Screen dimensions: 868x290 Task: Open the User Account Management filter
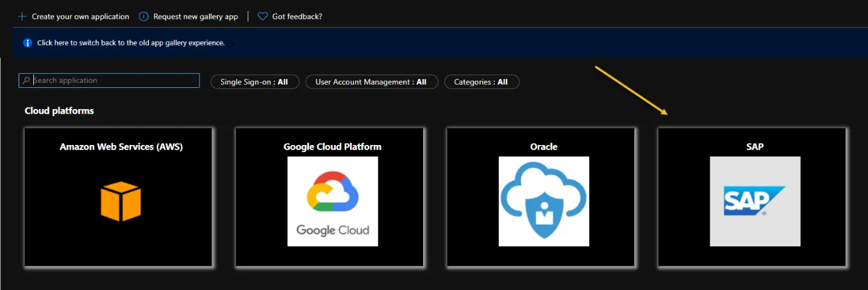372,82
